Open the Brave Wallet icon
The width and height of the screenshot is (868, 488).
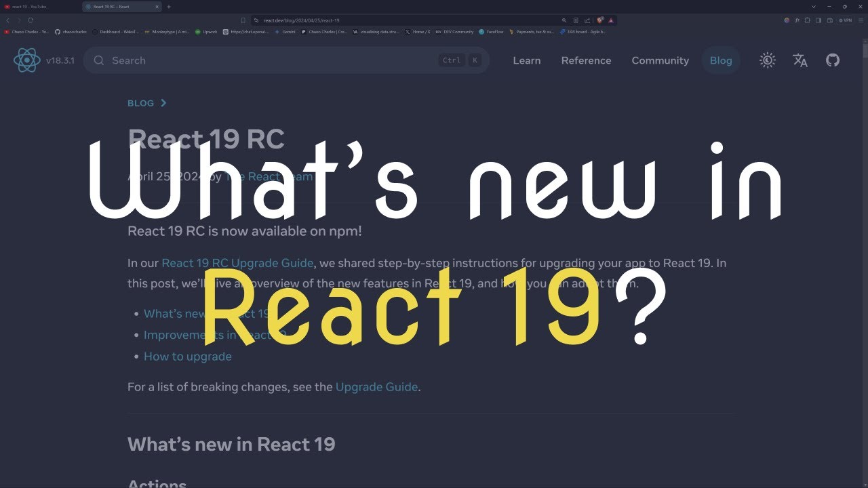point(830,20)
